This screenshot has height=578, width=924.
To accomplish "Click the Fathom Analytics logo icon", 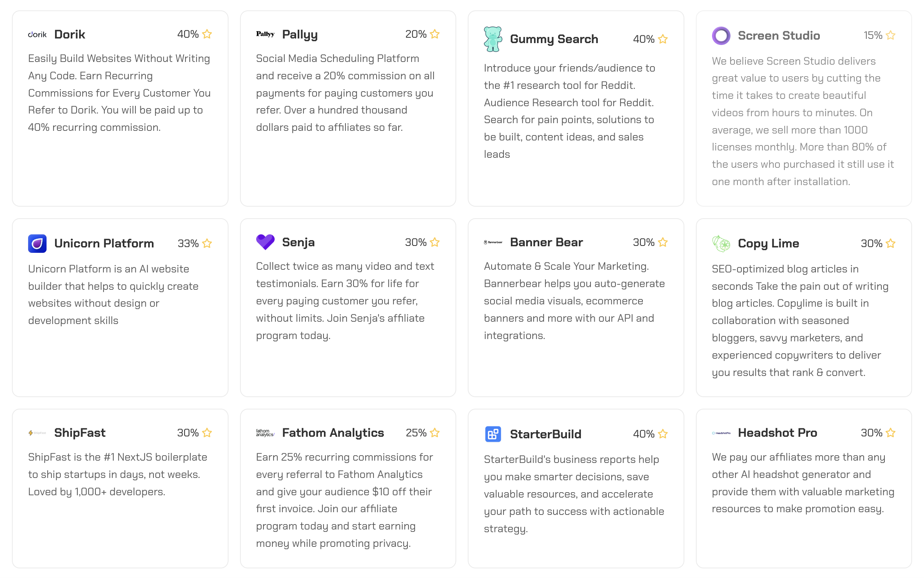I will [x=265, y=433].
